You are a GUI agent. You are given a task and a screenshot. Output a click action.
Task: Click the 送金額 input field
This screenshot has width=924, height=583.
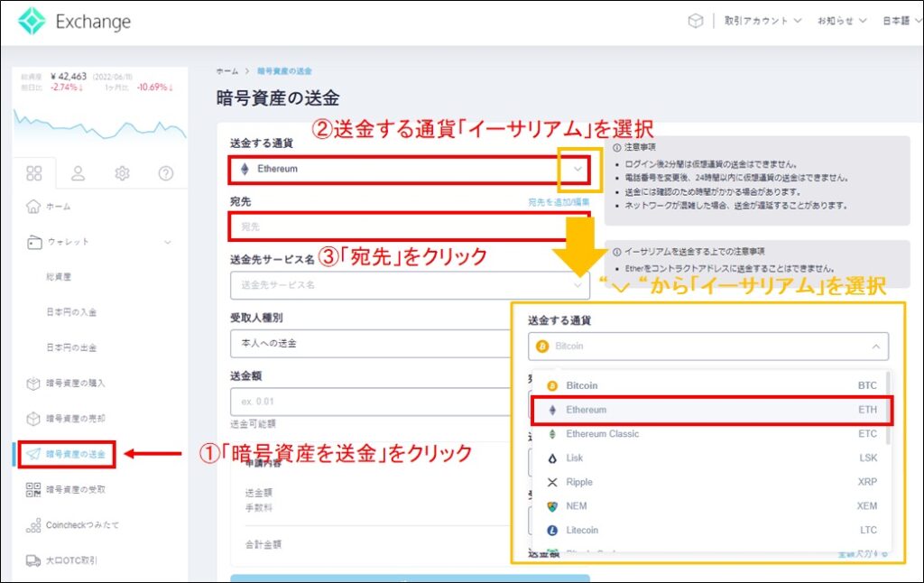(371, 402)
